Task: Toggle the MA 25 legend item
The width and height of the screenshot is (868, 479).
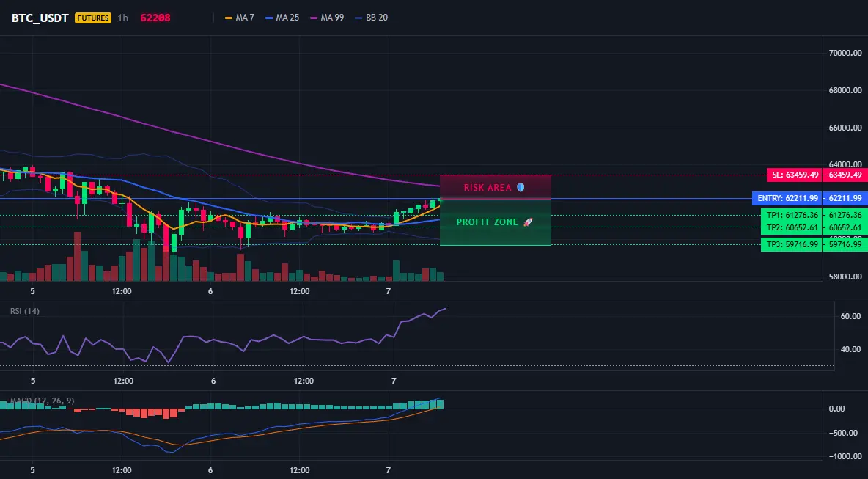Action: pyautogui.click(x=282, y=18)
